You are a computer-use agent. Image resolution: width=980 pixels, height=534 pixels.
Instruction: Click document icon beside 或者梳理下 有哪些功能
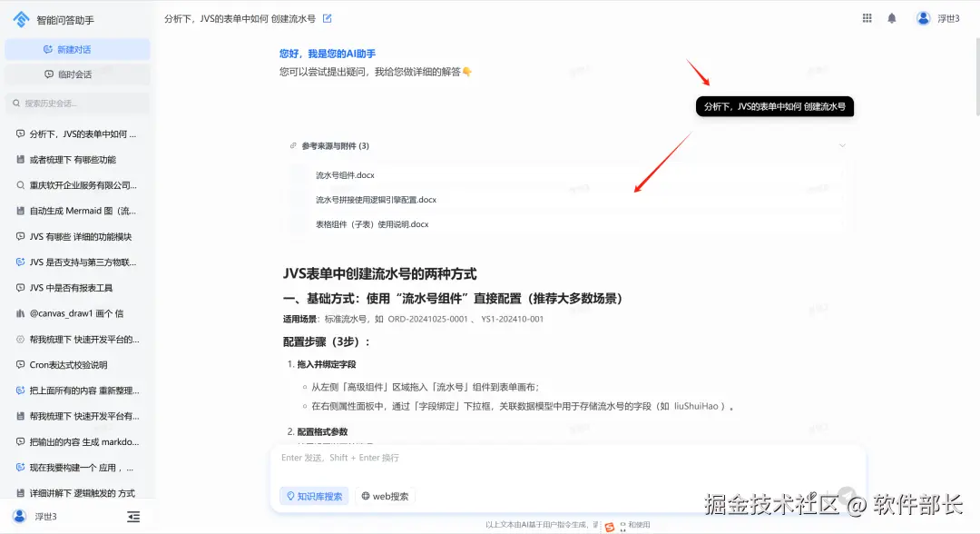(20, 160)
